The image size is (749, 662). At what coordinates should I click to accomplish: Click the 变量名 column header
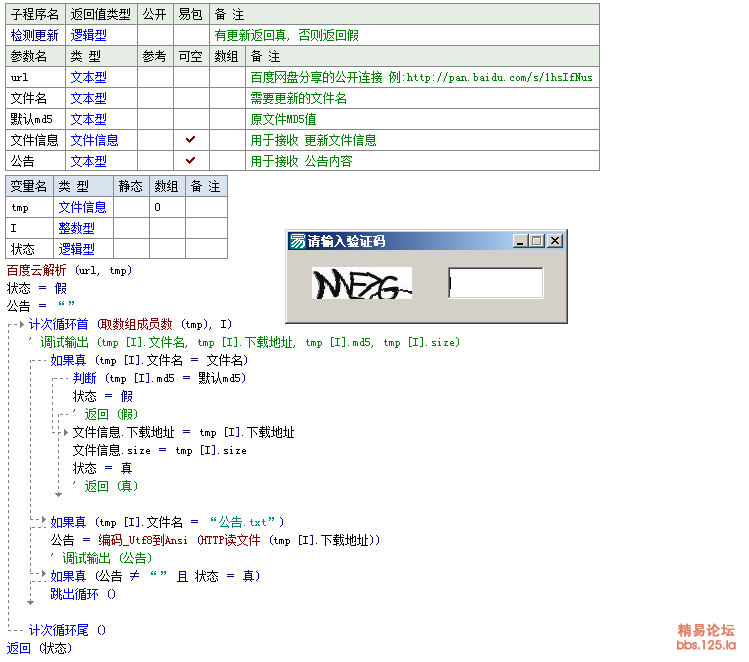29,186
